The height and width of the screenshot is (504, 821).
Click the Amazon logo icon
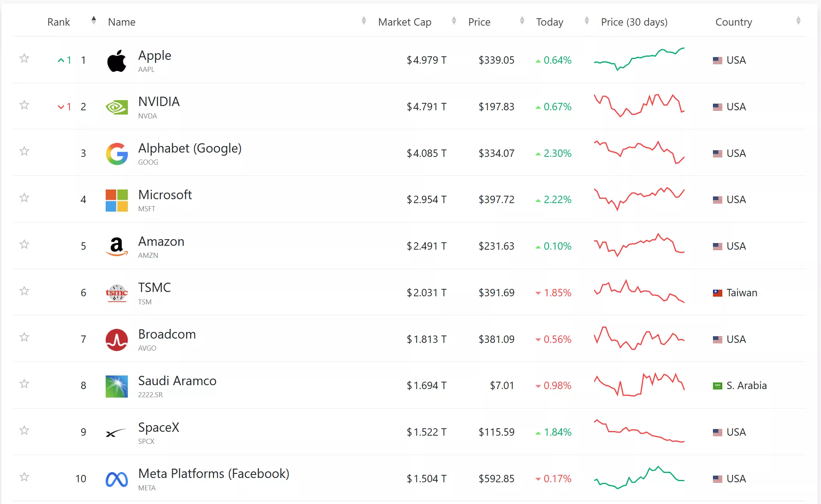(x=117, y=247)
